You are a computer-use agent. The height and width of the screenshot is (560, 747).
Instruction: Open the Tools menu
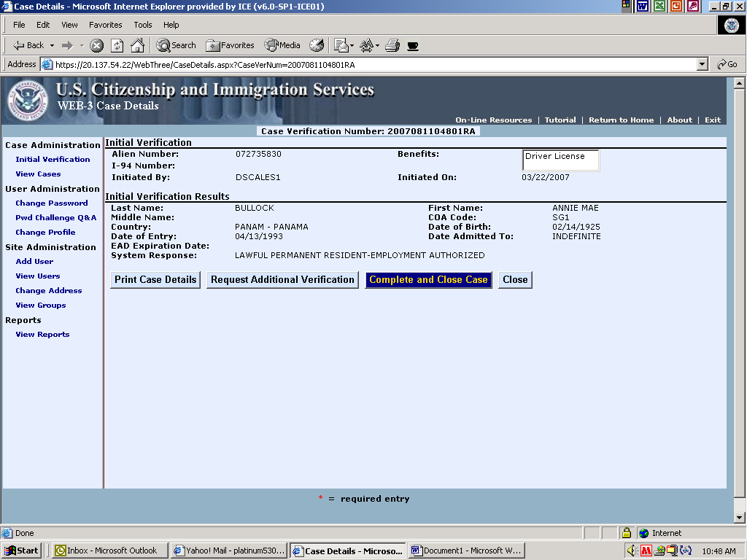(x=143, y=25)
